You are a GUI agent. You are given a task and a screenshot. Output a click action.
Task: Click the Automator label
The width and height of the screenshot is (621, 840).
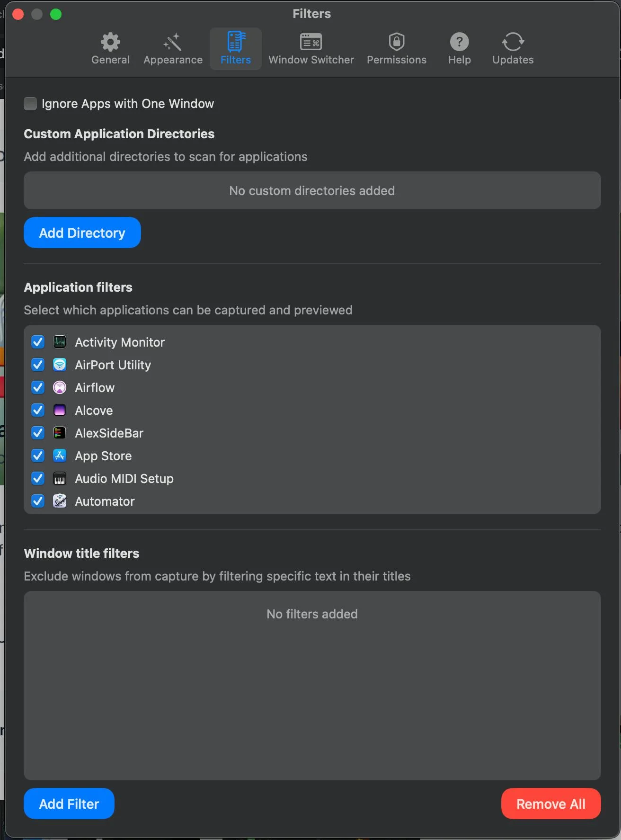pos(105,501)
